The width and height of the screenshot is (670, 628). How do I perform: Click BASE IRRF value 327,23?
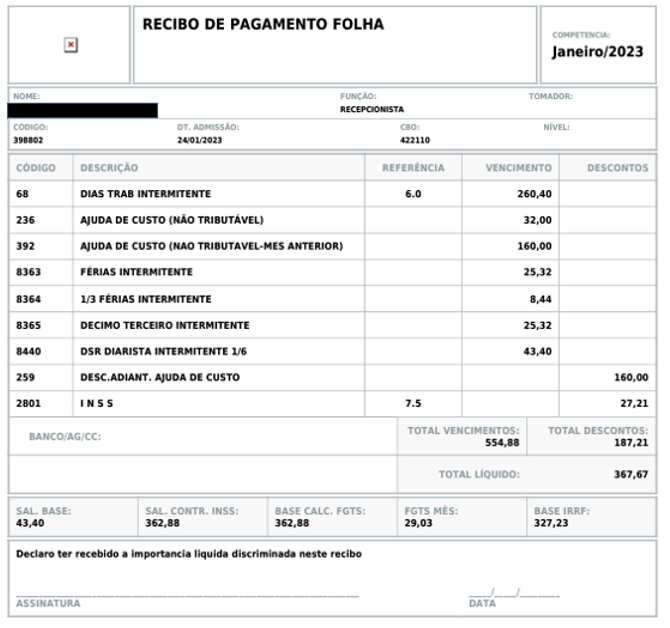point(551,523)
